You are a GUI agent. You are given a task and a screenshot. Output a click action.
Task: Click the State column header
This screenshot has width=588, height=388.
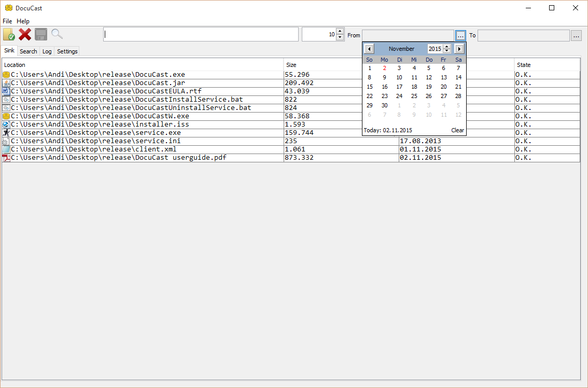click(547, 65)
